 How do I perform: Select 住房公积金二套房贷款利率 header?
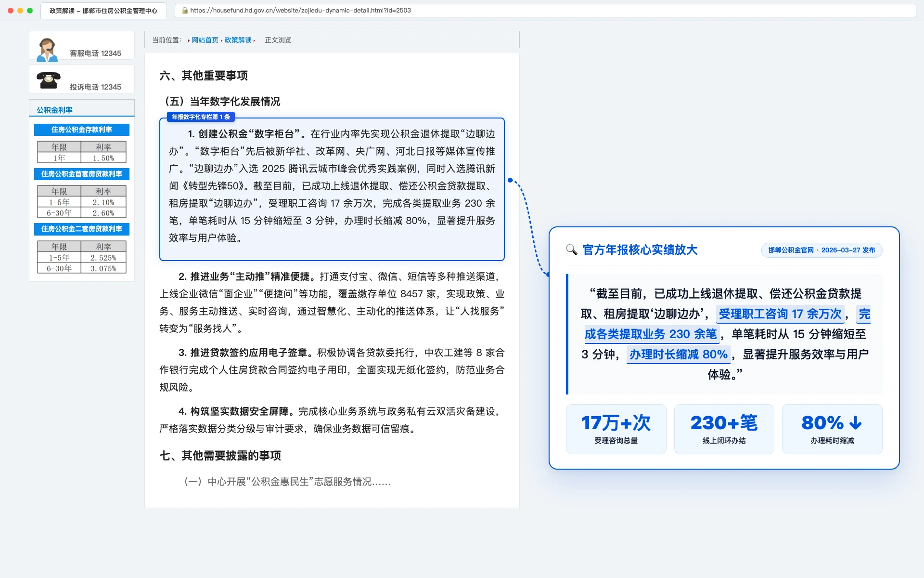pos(82,229)
